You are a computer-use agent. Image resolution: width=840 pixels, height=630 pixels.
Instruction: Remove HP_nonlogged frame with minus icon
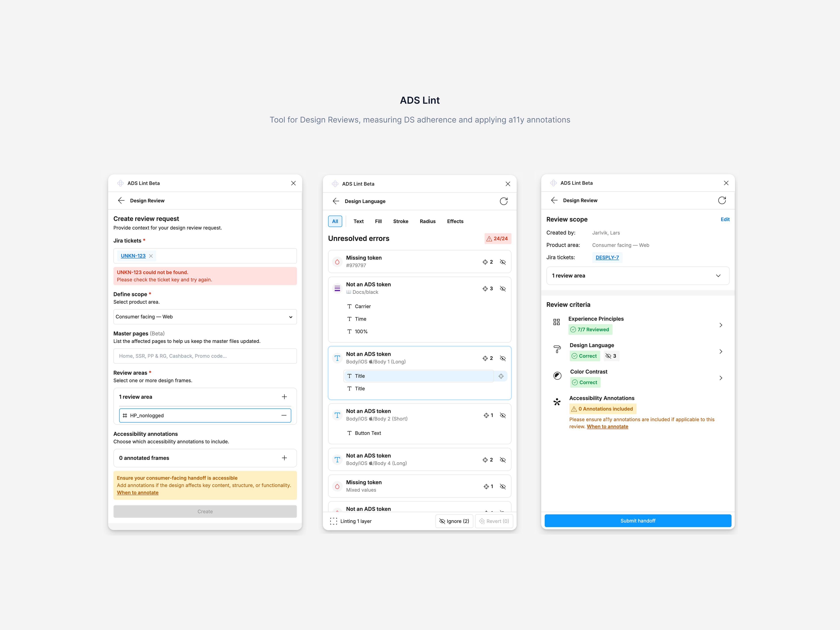(x=284, y=415)
